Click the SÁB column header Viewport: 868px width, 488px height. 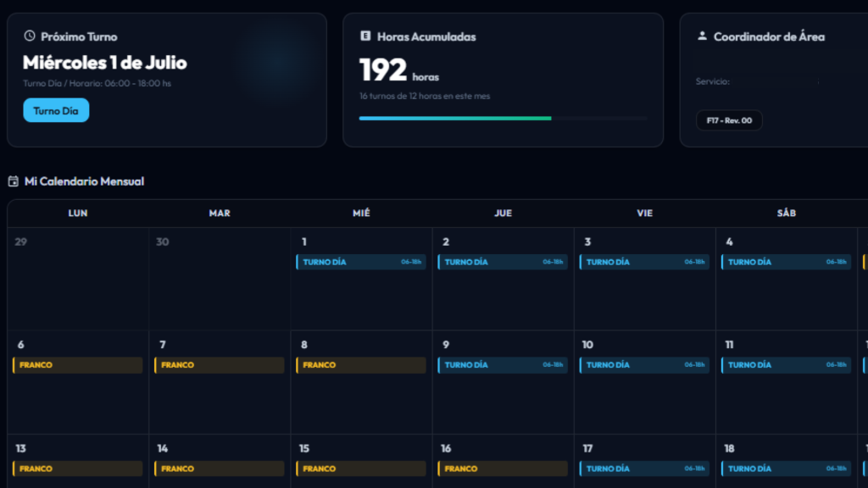[x=786, y=213]
